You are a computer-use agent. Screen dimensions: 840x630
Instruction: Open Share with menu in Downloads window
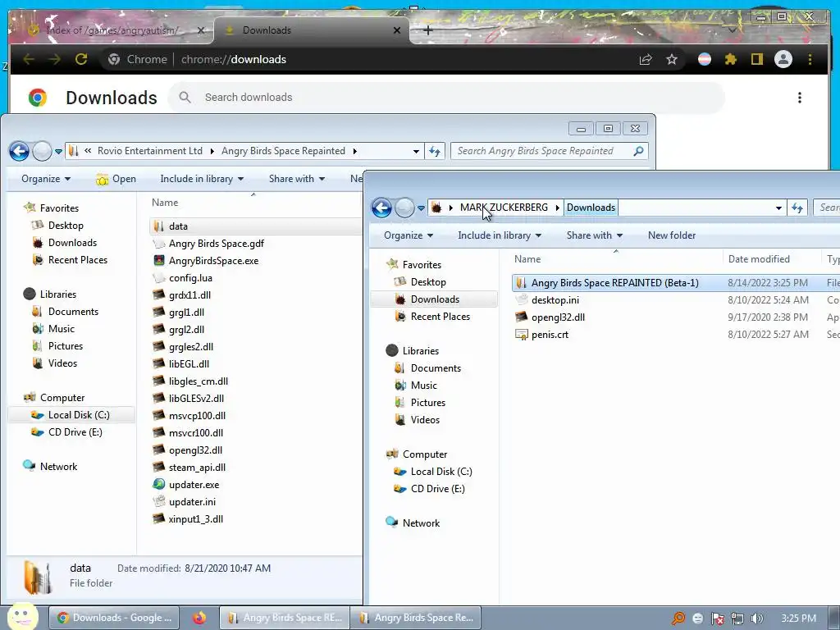(x=595, y=235)
